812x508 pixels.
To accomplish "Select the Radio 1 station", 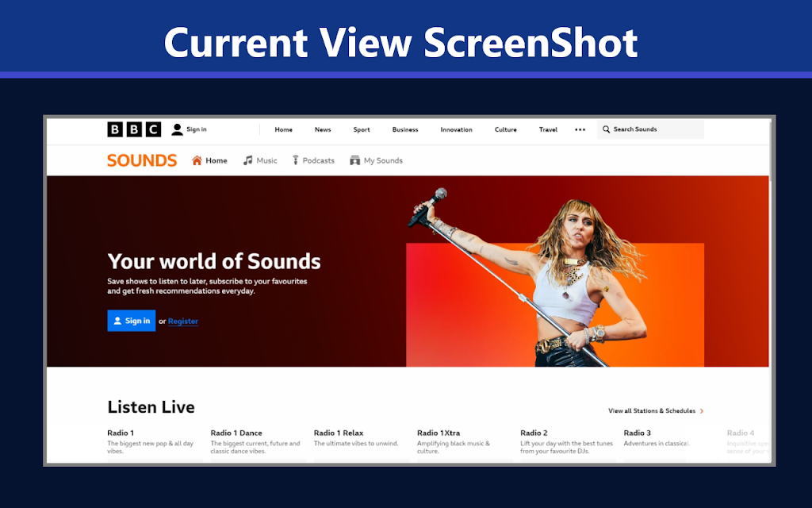I will tap(121, 433).
